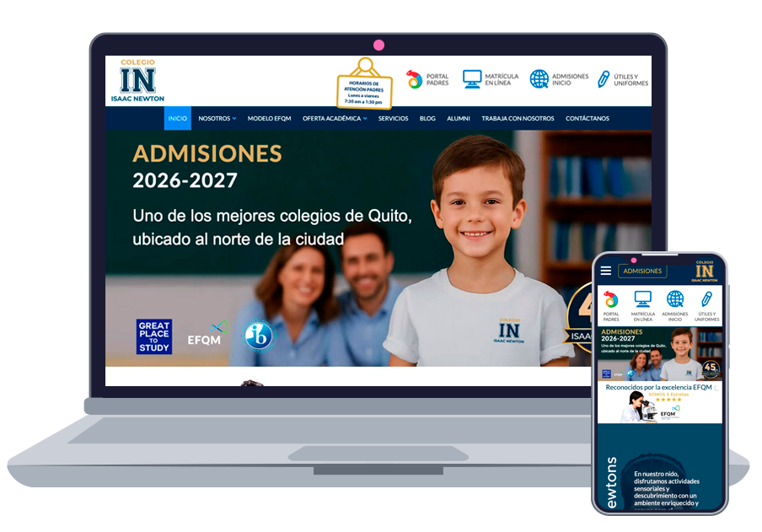Tap the Matrícula en Línea icon on phone
Image resolution: width=762 pixels, height=532 pixels.
point(643,301)
